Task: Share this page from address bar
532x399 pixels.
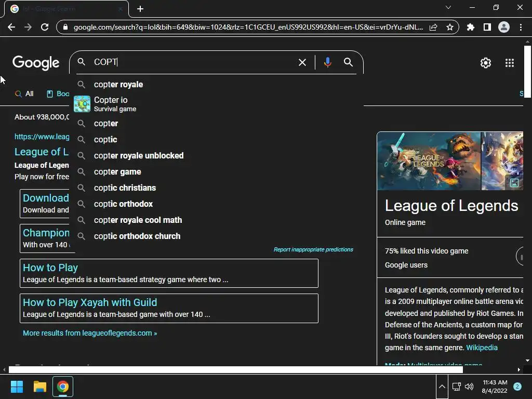Action: [x=433, y=27]
